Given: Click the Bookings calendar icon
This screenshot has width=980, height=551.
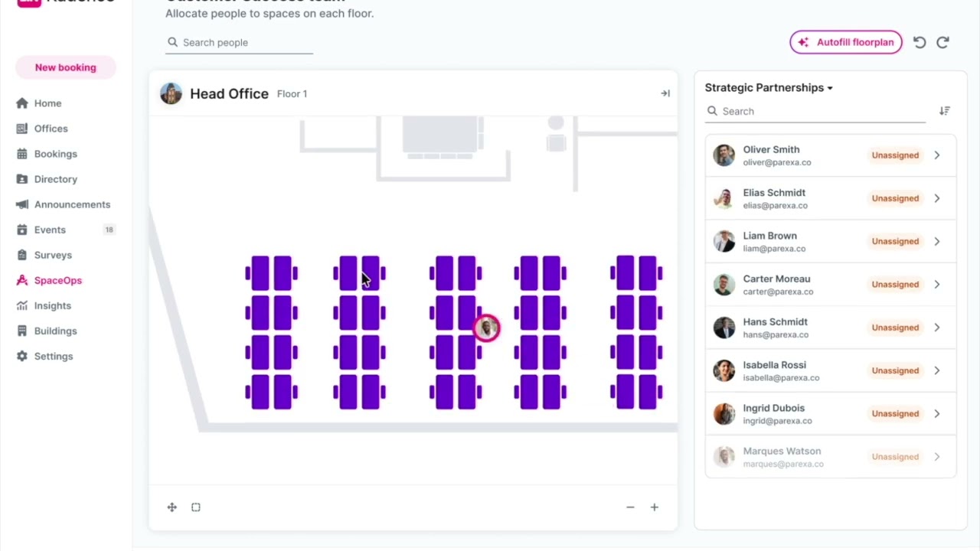Looking at the screenshot, I should click(x=21, y=154).
